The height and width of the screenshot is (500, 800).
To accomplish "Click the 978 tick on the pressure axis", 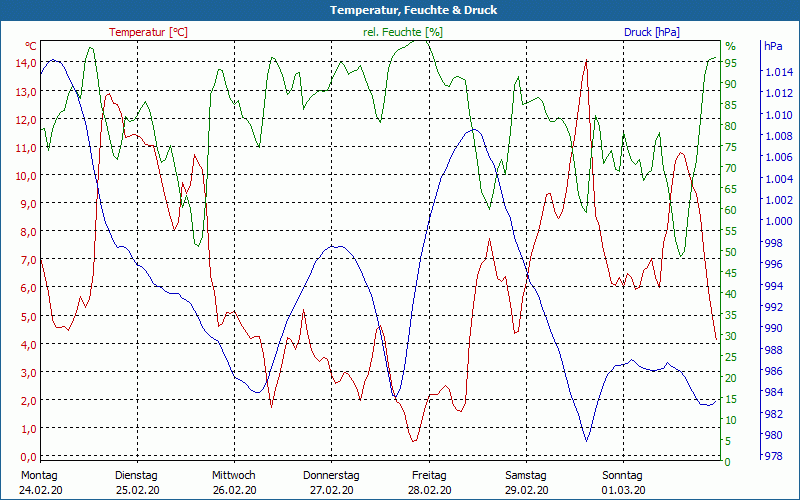I will coord(773,456).
